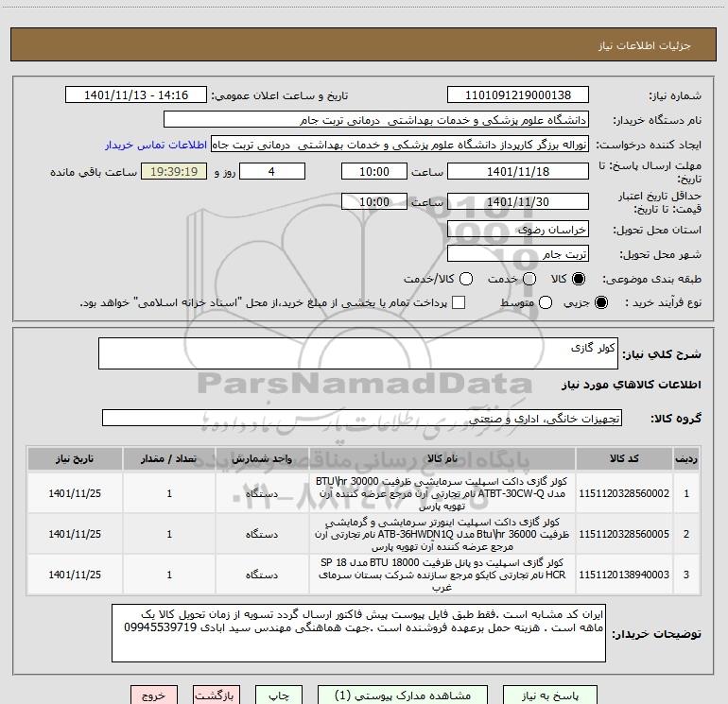Click the response deadline date 1401/11/18

click(x=518, y=171)
